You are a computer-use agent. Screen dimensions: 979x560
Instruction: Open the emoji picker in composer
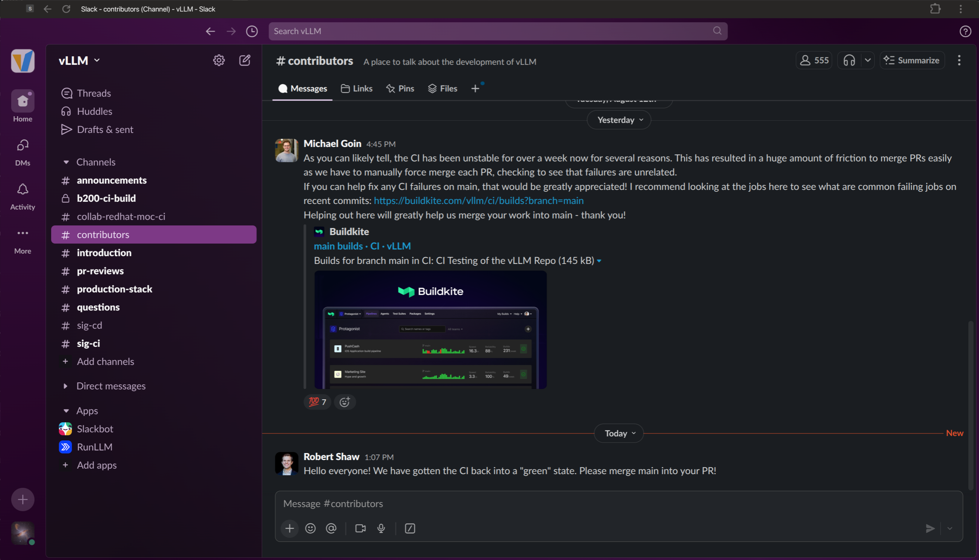pyautogui.click(x=310, y=529)
